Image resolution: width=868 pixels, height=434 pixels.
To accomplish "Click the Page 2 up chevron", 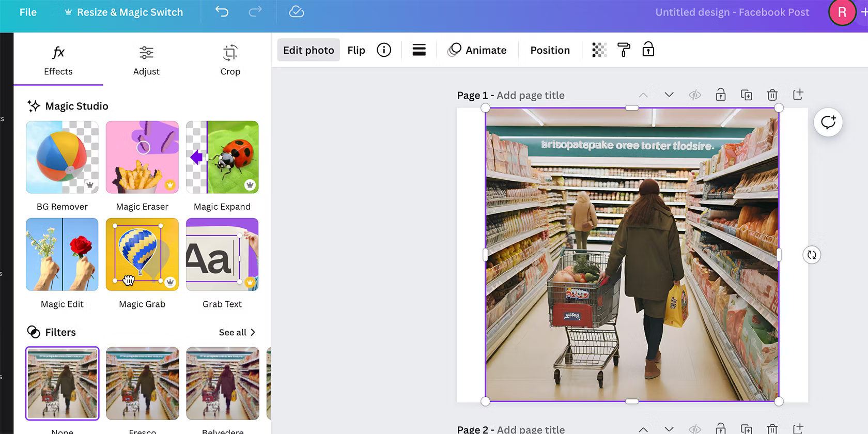I will [643, 429].
